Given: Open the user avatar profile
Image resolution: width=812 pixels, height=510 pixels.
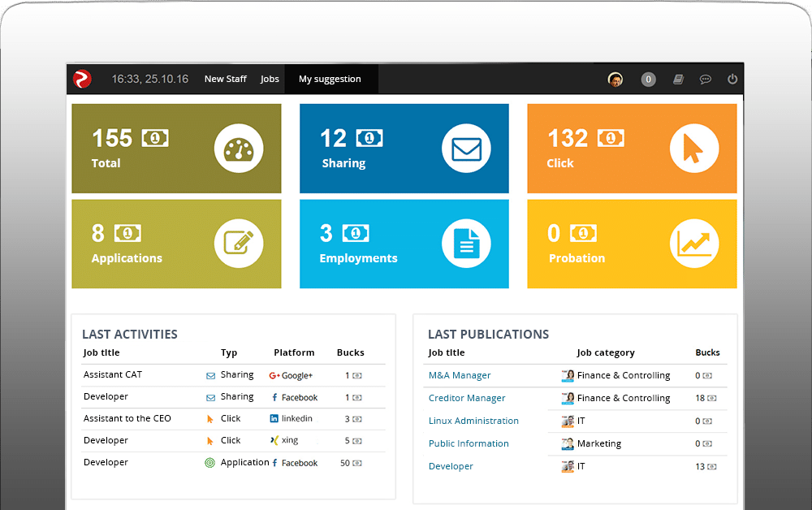Looking at the screenshot, I should click(615, 80).
